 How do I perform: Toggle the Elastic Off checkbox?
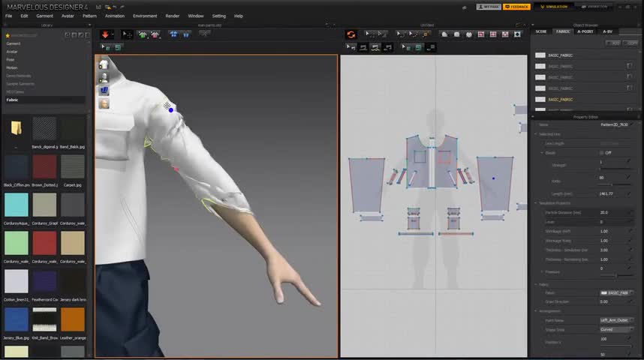click(x=600, y=152)
